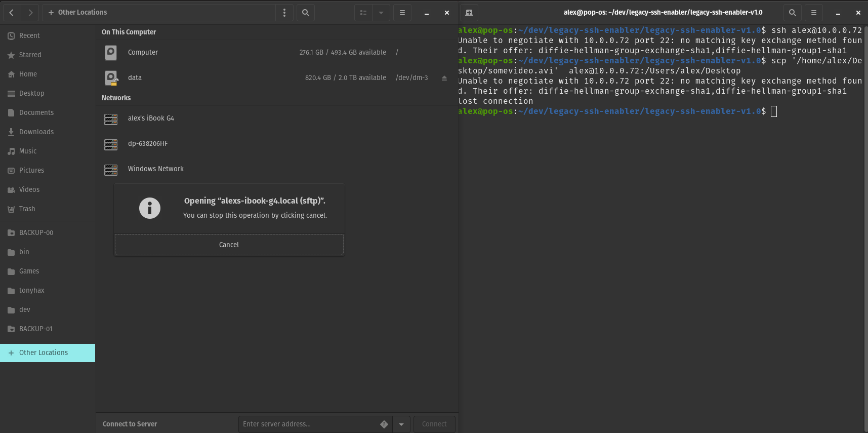Open Music in the sidebar
The width and height of the screenshot is (868, 433).
click(x=48, y=151)
